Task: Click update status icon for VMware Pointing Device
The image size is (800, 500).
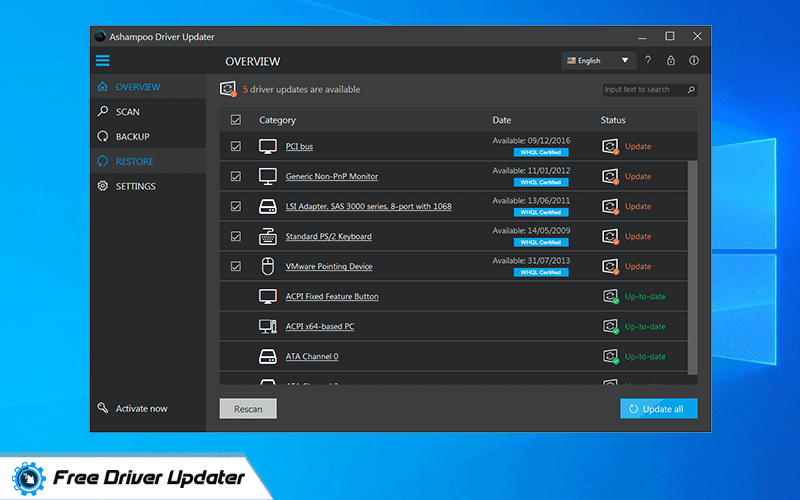Action: [x=610, y=266]
